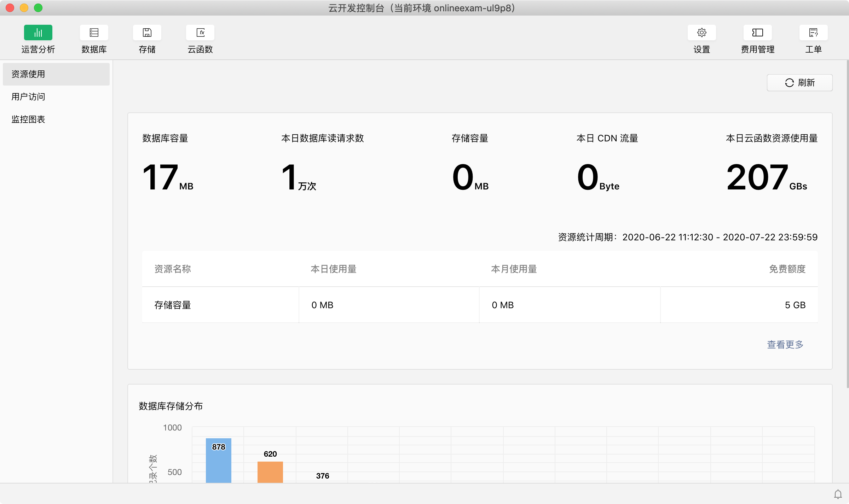
Task: Click the 存储容量 table row
Action: pyautogui.click(x=173, y=305)
